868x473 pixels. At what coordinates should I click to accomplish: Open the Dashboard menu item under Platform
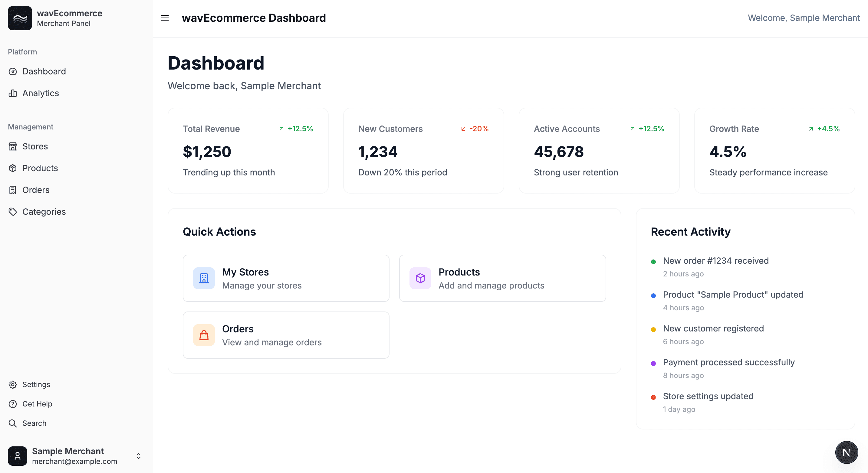tap(44, 71)
